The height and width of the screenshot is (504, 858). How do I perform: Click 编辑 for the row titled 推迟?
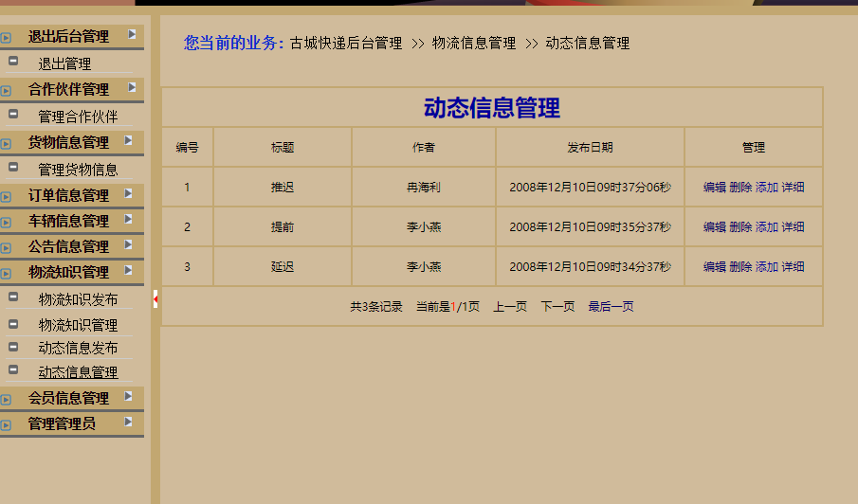click(714, 188)
